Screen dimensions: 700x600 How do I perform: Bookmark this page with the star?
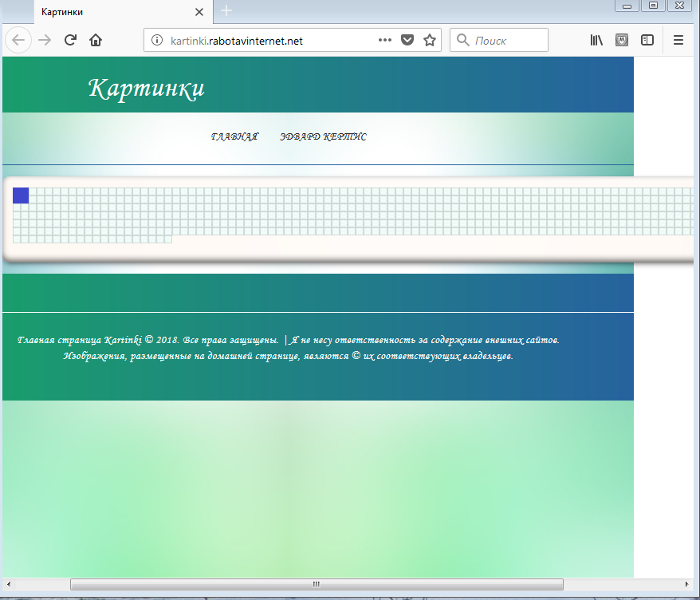(x=430, y=40)
